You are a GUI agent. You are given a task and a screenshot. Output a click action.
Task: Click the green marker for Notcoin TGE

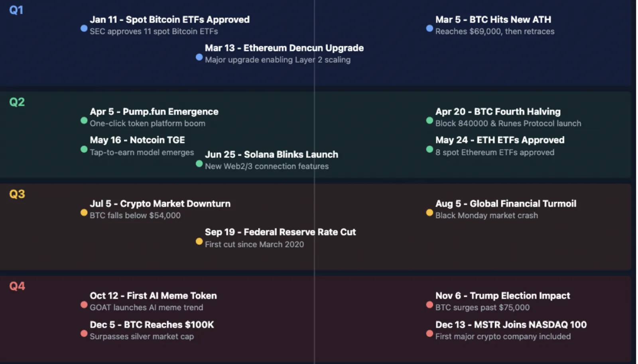click(84, 149)
